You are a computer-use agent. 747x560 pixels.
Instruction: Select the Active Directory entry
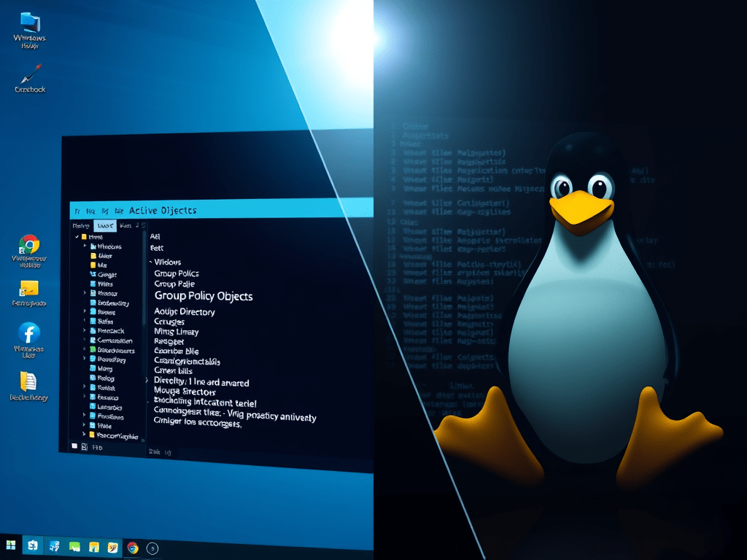(185, 312)
